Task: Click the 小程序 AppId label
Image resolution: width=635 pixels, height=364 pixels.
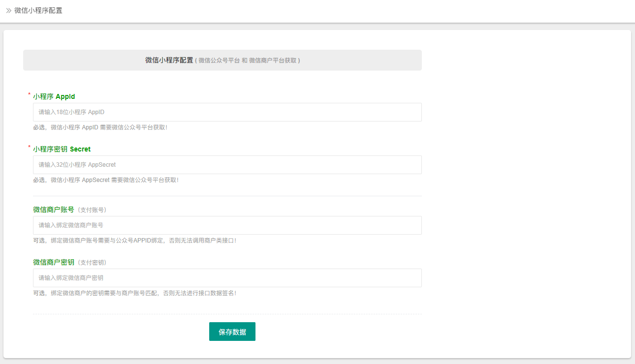Action: click(x=54, y=96)
